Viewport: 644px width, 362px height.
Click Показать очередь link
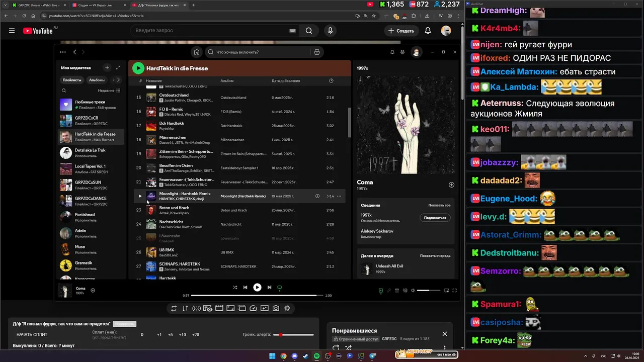click(435, 255)
